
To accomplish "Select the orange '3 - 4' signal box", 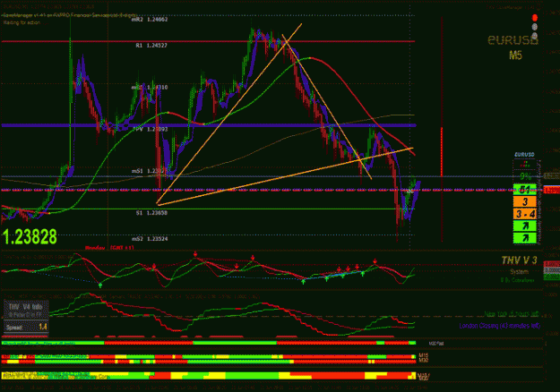I will point(525,214).
